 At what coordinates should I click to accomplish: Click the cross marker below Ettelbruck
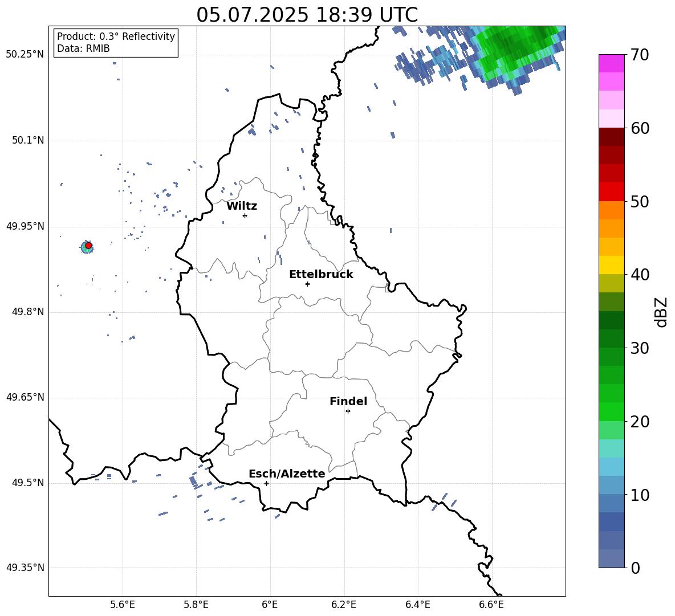(x=307, y=284)
